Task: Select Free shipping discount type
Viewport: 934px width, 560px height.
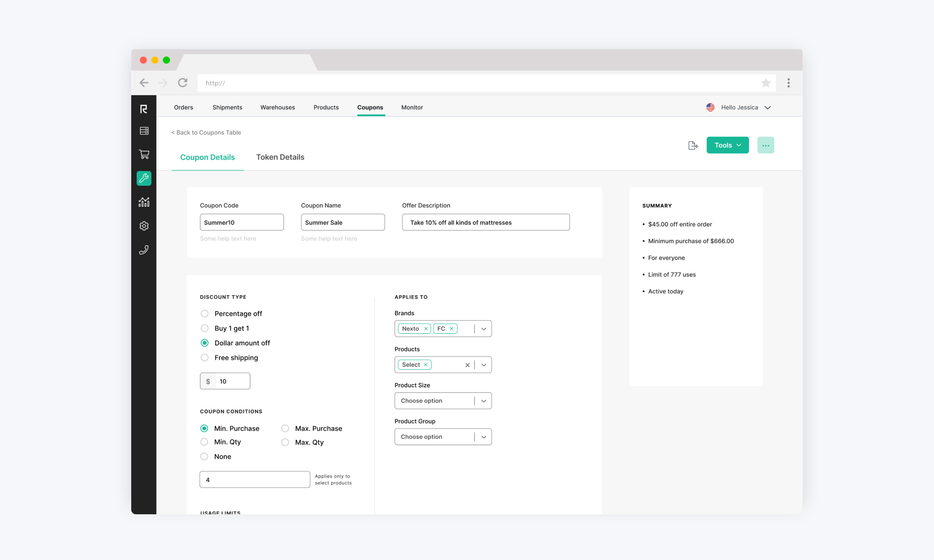Action: pyautogui.click(x=205, y=357)
